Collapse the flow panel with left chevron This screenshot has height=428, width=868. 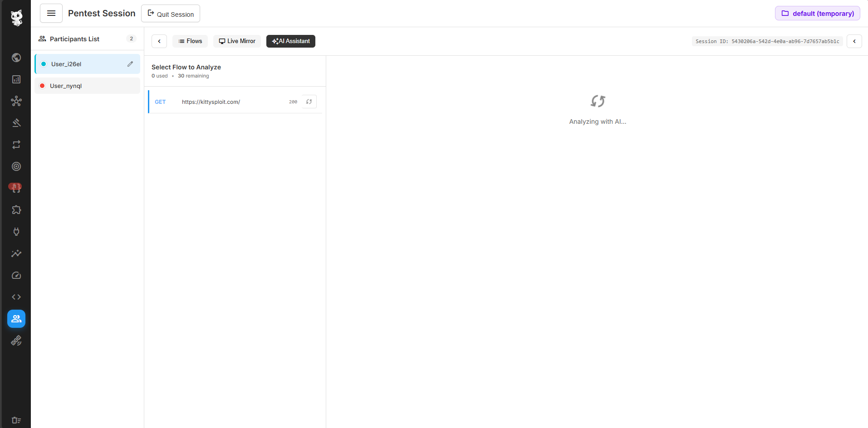(159, 41)
